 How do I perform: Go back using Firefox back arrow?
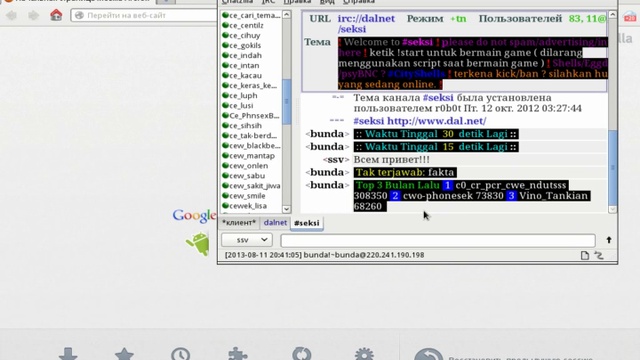pos(11,16)
